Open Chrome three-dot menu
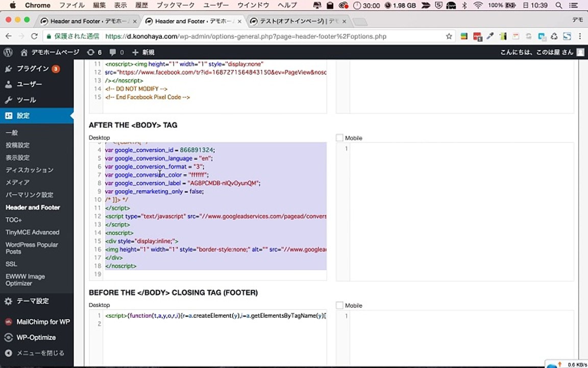Viewport: 588px width, 368px height. pos(580,36)
